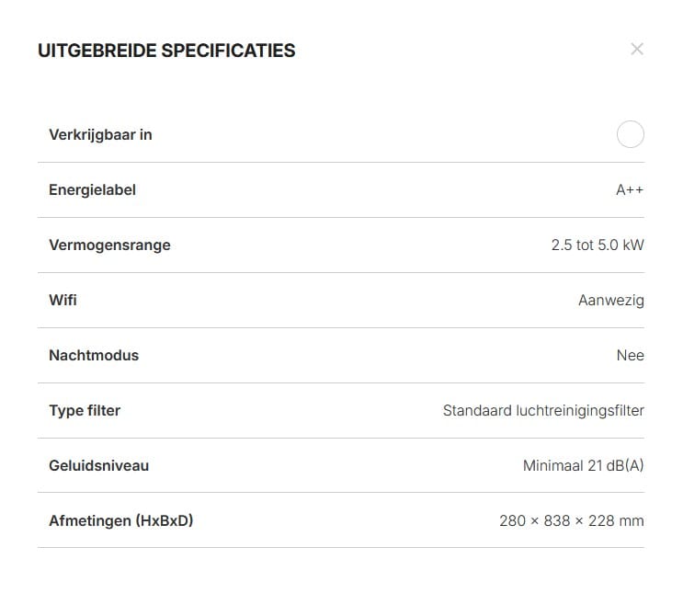Click the Type filter label
683x616 pixels.
tap(85, 410)
